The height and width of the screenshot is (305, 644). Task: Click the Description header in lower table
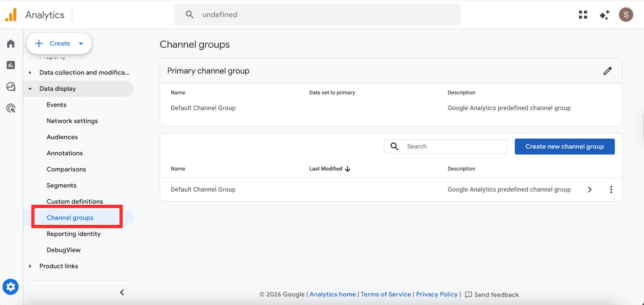461,169
